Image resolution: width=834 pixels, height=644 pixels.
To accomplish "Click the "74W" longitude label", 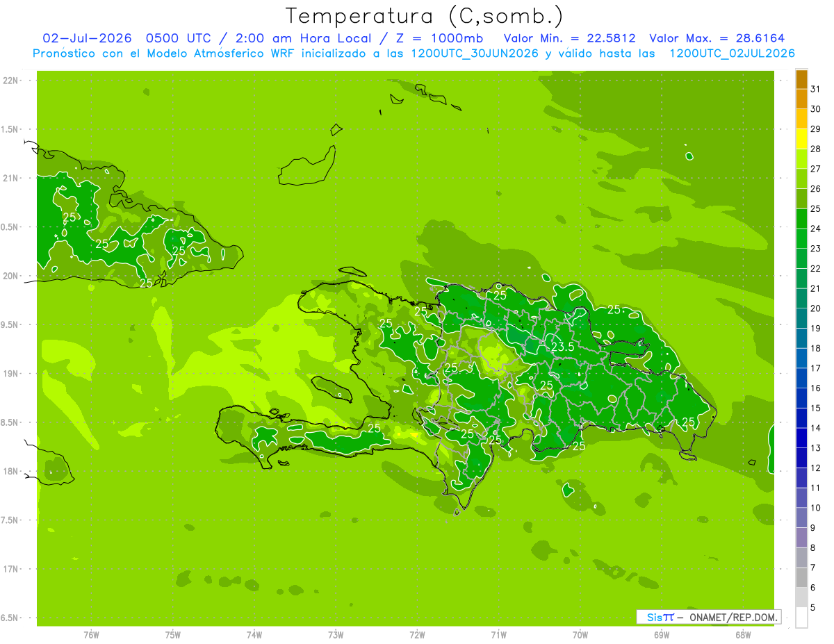I will pyautogui.click(x=254, y=635).
